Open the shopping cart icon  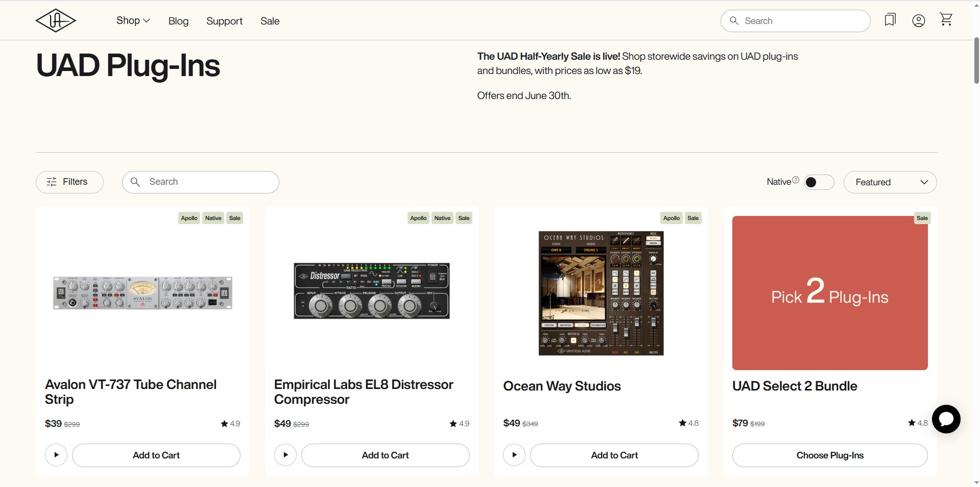[x=946, y=19]
